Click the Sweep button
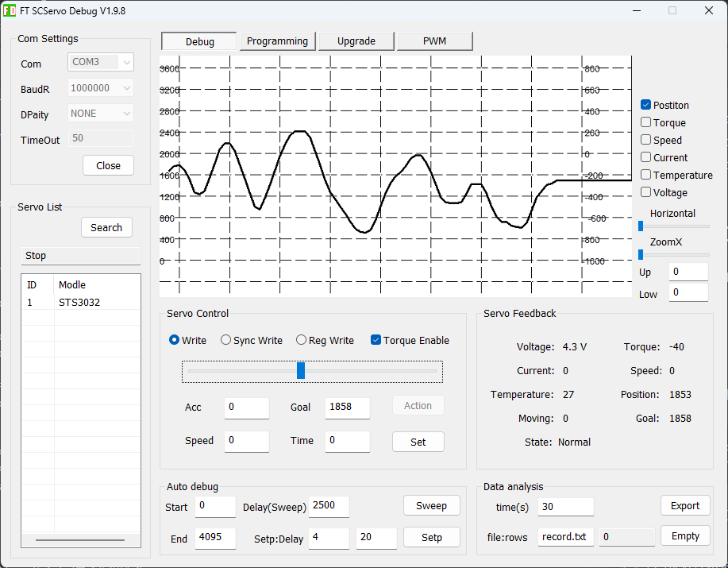 (x=431, y=505)
